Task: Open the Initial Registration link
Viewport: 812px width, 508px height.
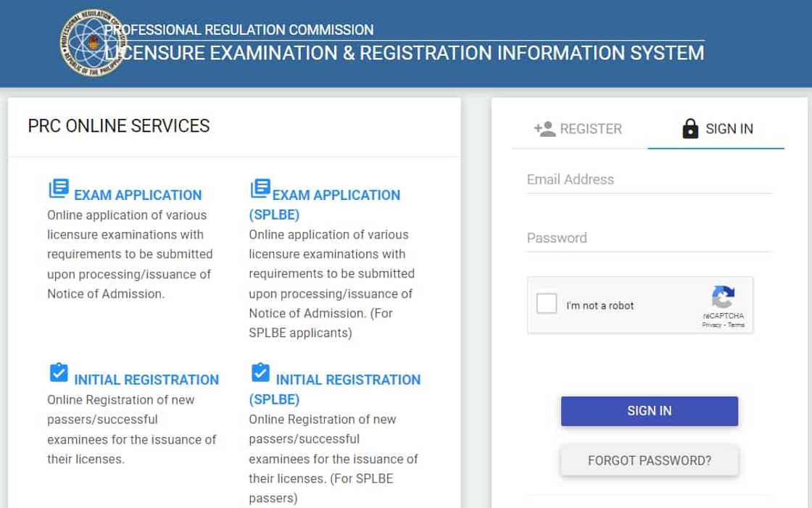Action: 146,380
